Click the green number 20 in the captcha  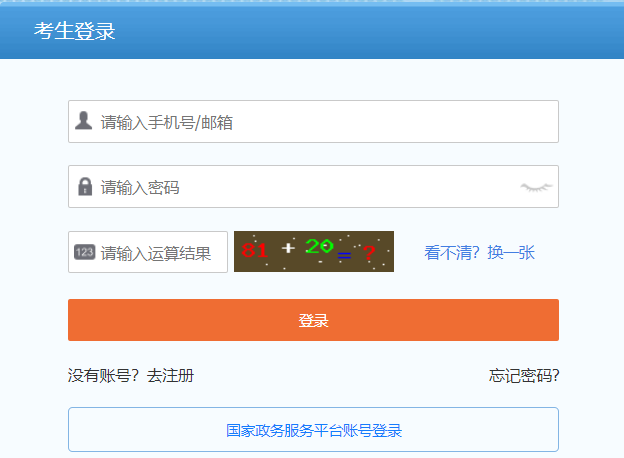(x=319, y=247)
